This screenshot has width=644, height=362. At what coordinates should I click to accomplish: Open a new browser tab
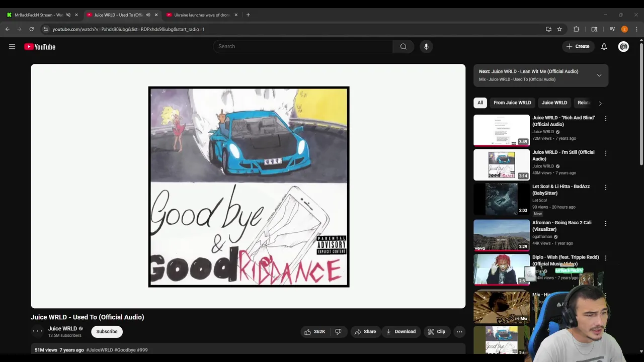(248, 15)
